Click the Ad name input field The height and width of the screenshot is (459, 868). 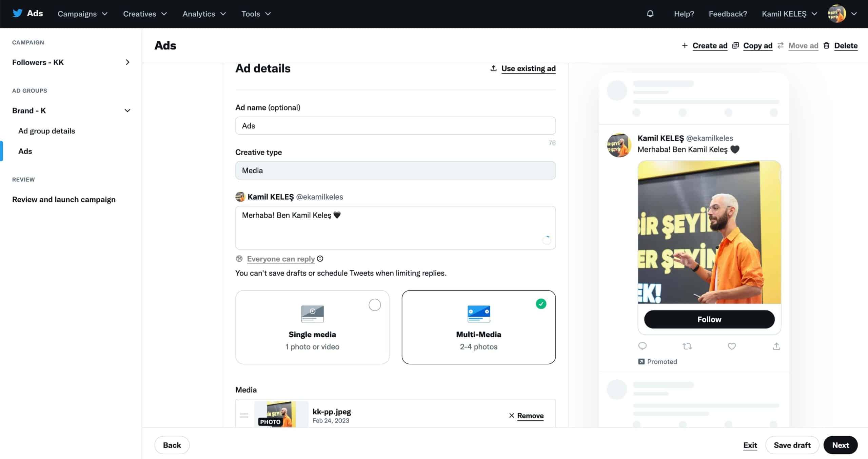(x=395, y=125)
